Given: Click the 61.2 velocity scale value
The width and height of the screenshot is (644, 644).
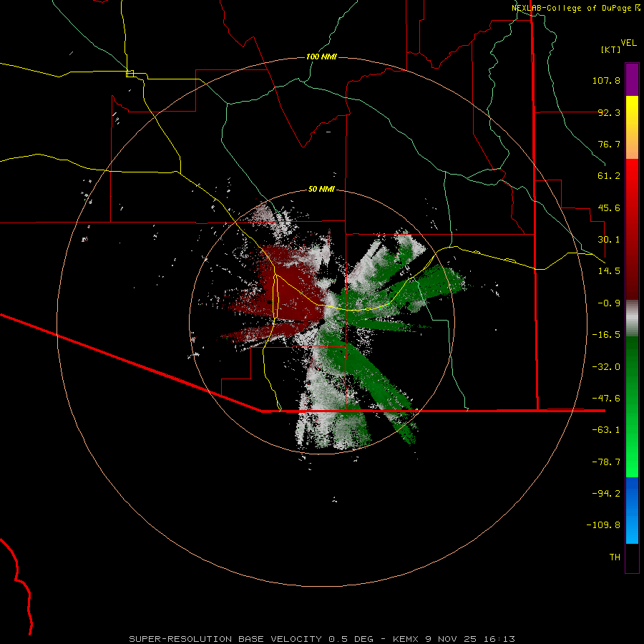Looking at the screenshot, I should click(609, 176).
